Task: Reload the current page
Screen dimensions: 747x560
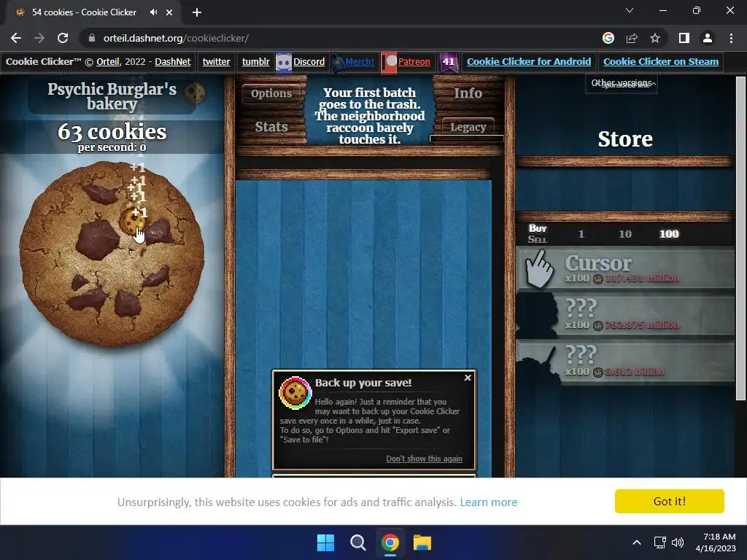Action: click(x=63, y=38)
